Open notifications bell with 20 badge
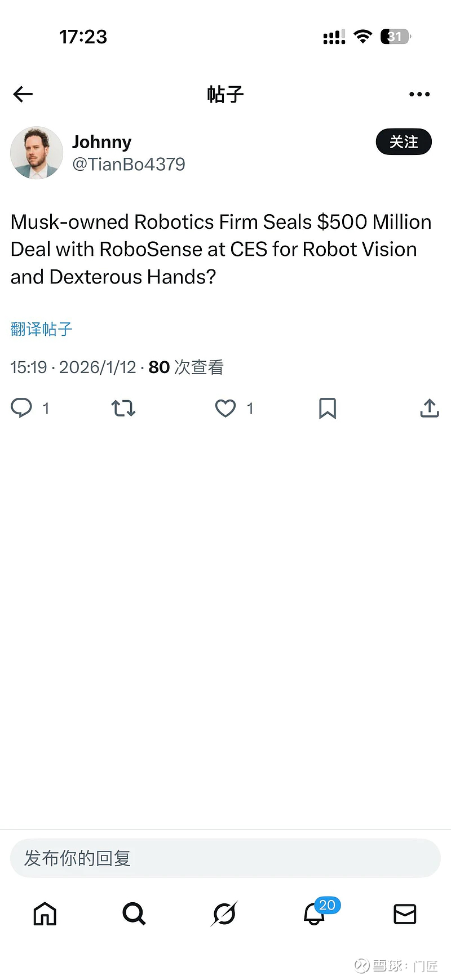 [315, 914]
